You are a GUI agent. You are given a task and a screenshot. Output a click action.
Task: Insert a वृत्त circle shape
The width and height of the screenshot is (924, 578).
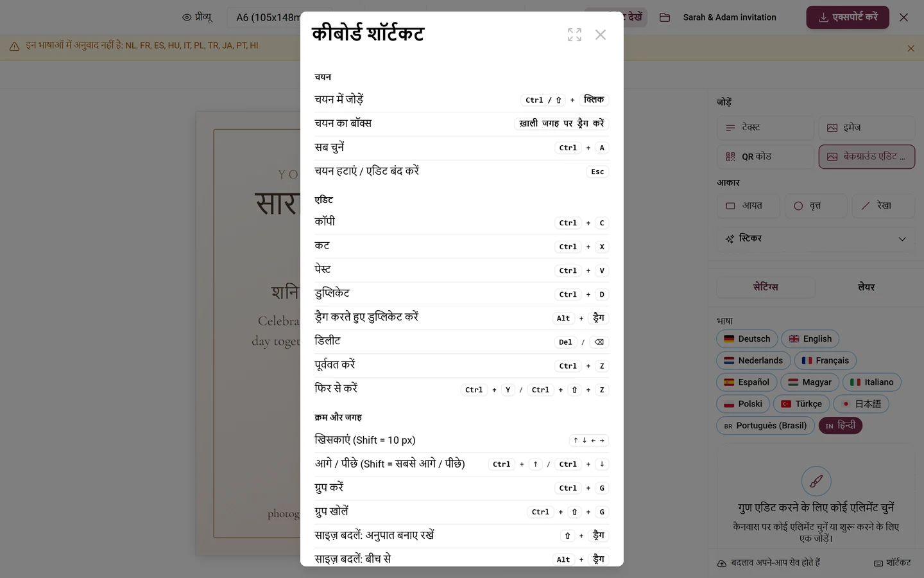click(x=816, y=206)
